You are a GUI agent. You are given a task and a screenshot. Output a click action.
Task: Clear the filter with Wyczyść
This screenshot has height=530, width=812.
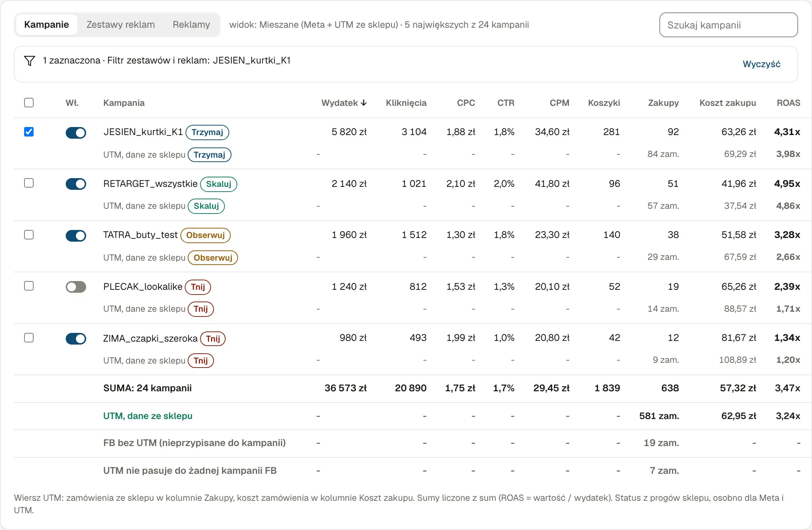(762, 64)
